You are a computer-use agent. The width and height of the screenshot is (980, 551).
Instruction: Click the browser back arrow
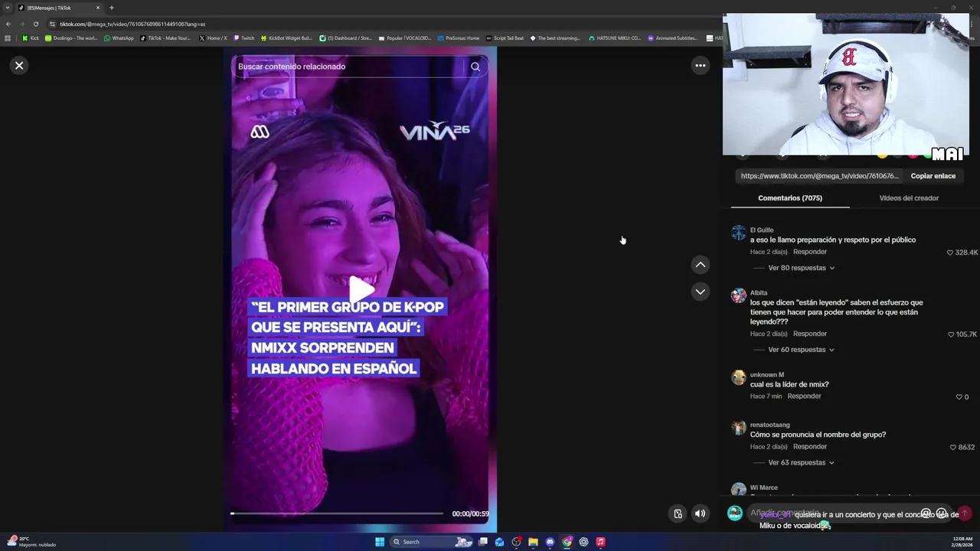click(x=8, y=24)
